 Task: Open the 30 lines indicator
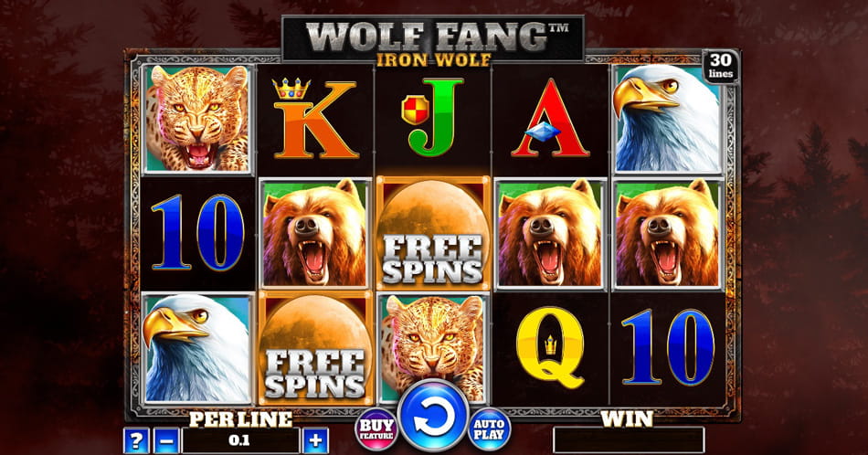(x=721, y=67)
